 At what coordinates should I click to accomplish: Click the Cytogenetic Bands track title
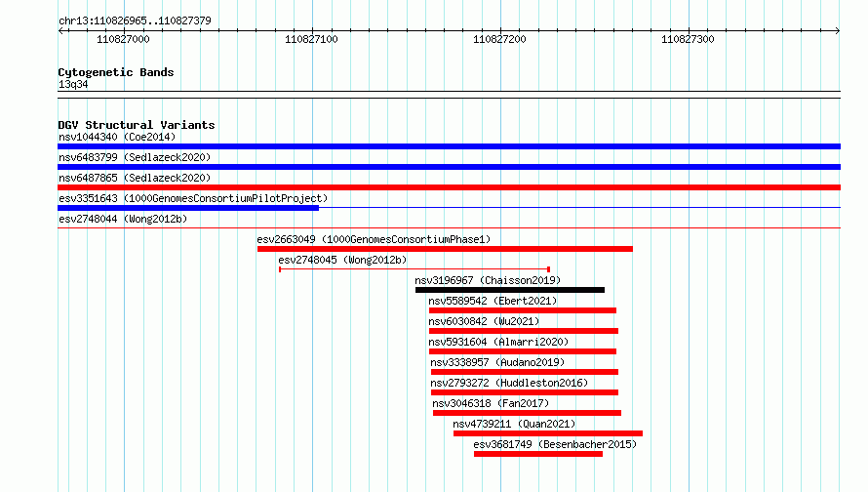pos(116,72)
